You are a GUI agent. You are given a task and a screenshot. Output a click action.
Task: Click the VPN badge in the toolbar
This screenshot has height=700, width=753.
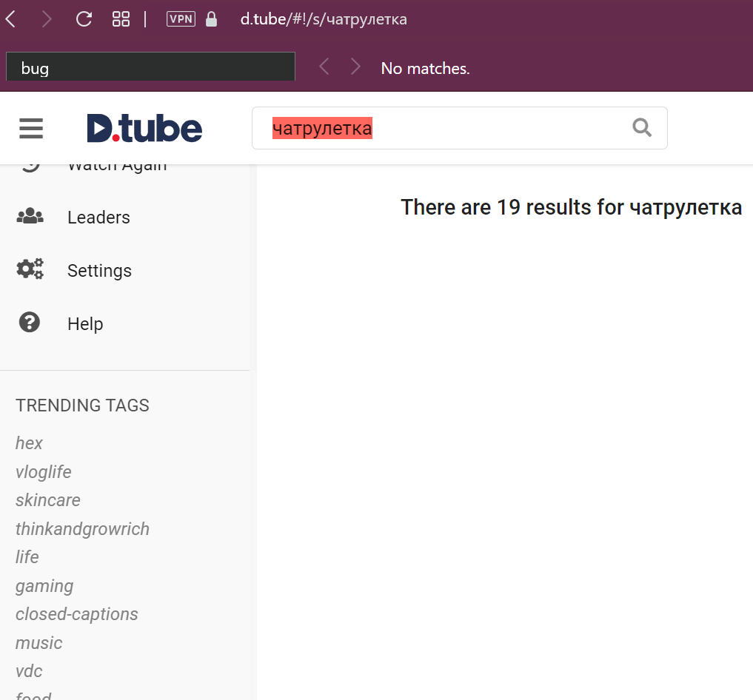(x=180, y=19)
